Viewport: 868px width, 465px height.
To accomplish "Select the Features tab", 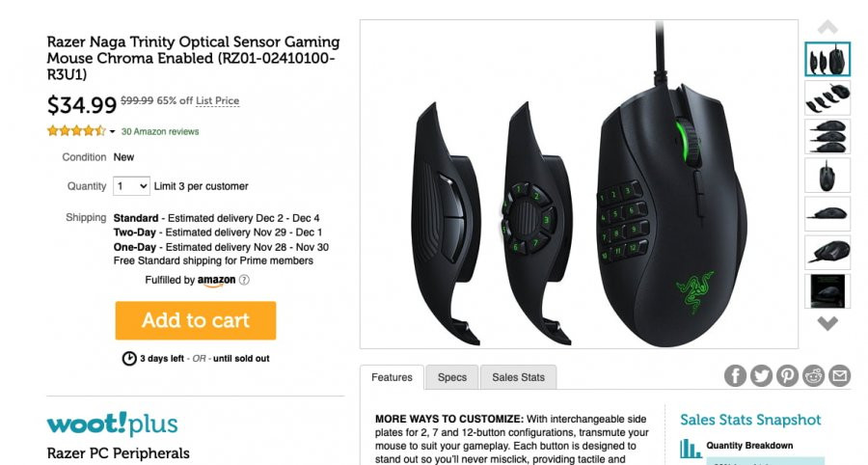I will 392,377.
